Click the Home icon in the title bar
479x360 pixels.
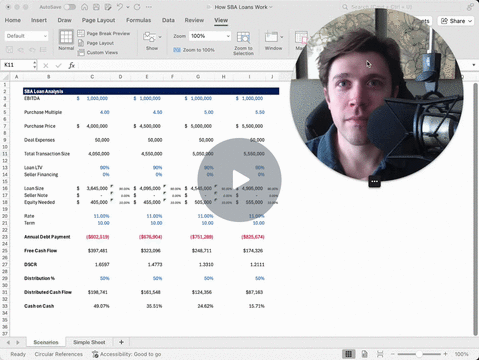tap(85, 7)
